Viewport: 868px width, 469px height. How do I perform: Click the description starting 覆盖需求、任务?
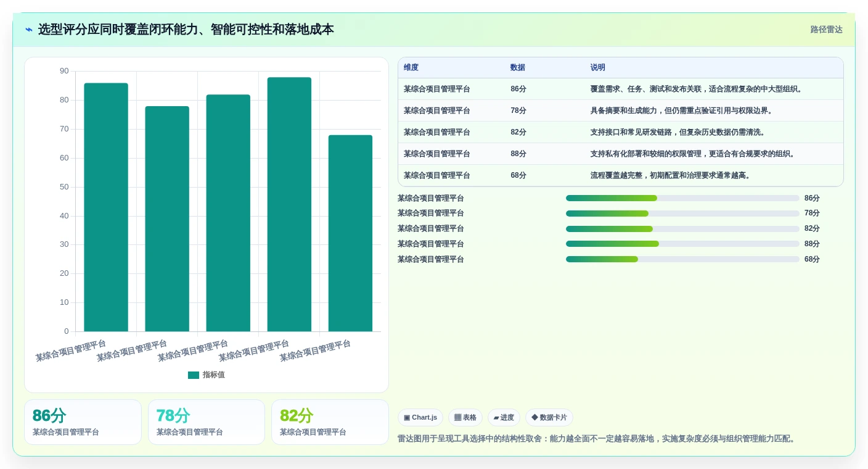click(x=697, y=89)
